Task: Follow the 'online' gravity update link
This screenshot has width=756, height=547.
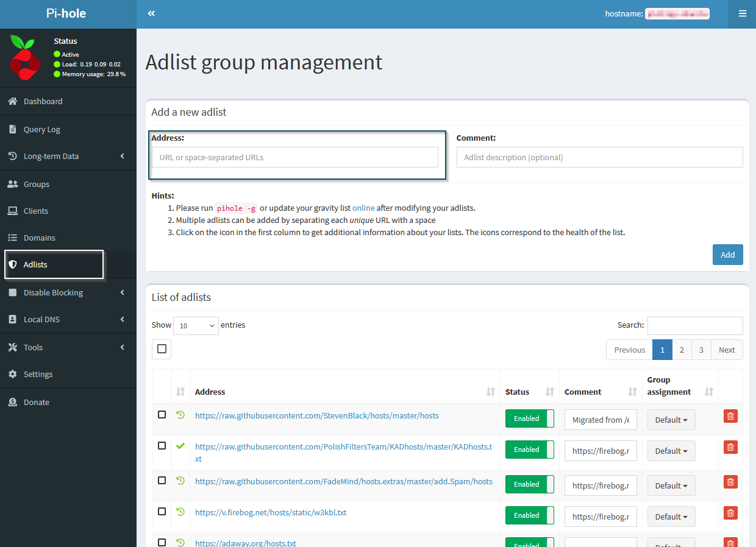Action: pyautogui.click(x=363, y=208)
